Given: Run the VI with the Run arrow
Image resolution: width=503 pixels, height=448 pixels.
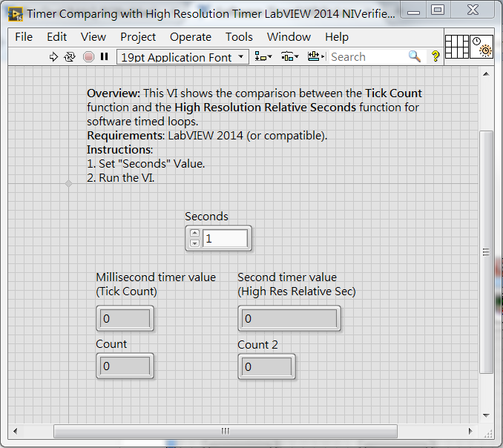Looking at the screenshot, I should click(x=53, y=57).
